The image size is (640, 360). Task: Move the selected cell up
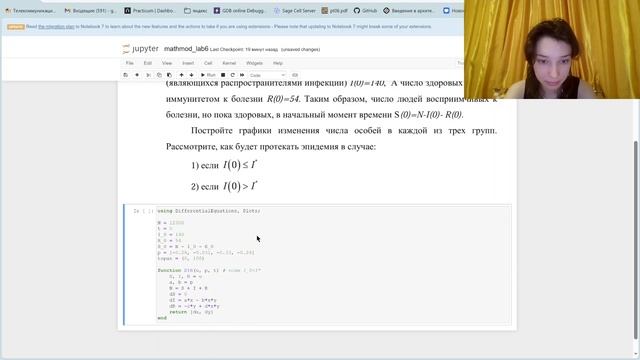[181, 75]
